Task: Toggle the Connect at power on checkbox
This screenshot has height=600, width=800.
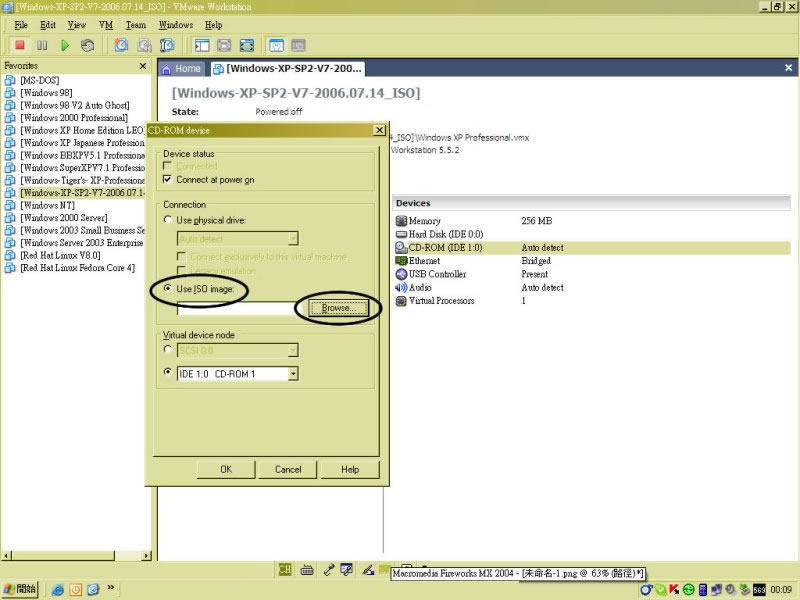Action: [167, 179]
